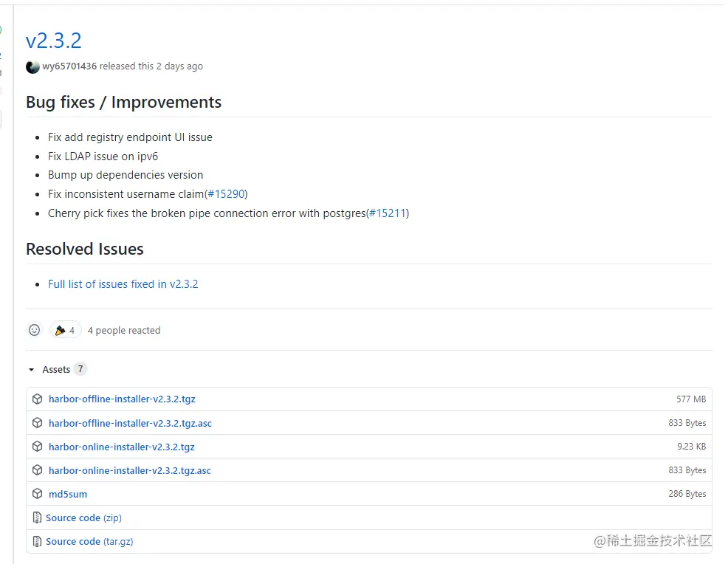Viewport: 728px width, 564px height.
Task: Open issue #15211 link
Action: pyautogui.click(x=388, y=213)
